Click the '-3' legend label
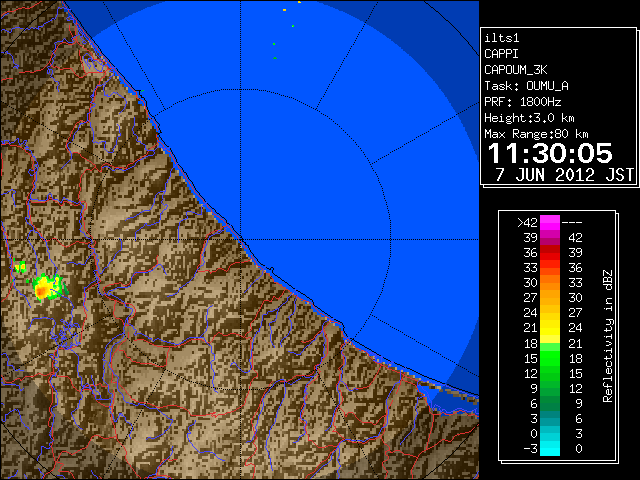This screenshot has height=480, width=640. point(530,449)
